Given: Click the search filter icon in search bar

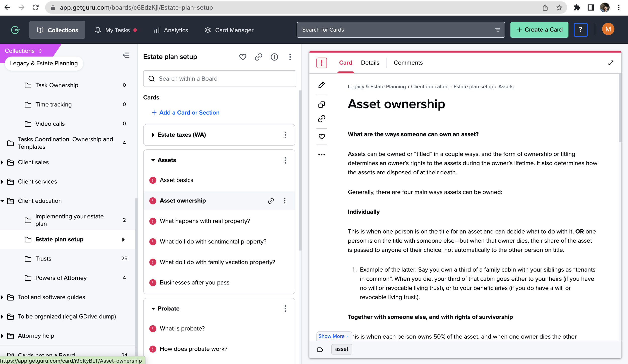Looking at the screenshot, I should [497, 30].
